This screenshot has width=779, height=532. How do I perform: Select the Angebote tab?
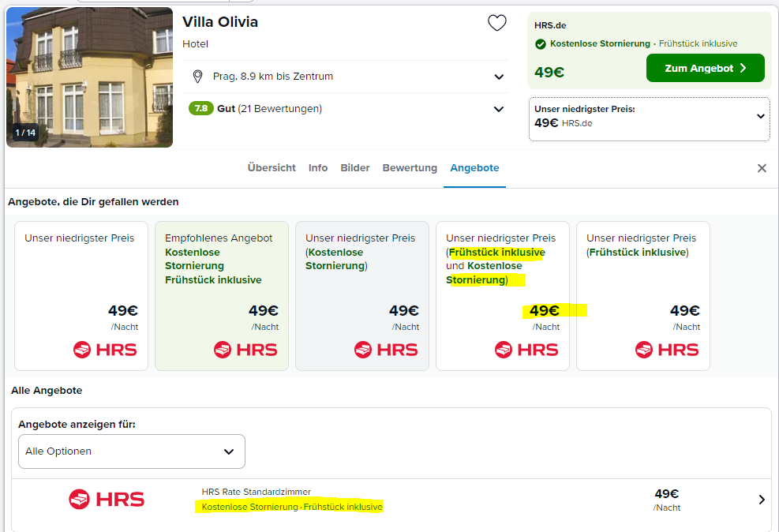click(474, 168)
